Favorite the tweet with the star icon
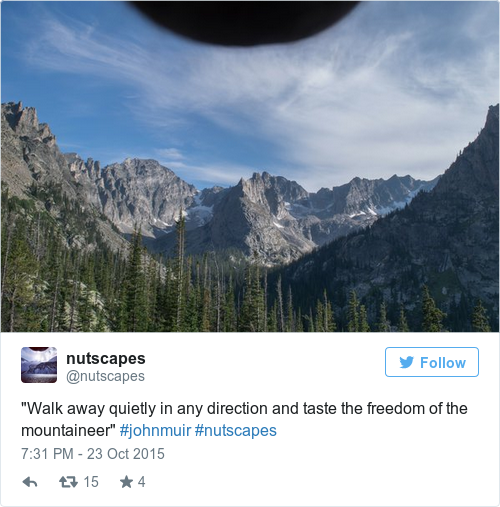 point(126,482)
